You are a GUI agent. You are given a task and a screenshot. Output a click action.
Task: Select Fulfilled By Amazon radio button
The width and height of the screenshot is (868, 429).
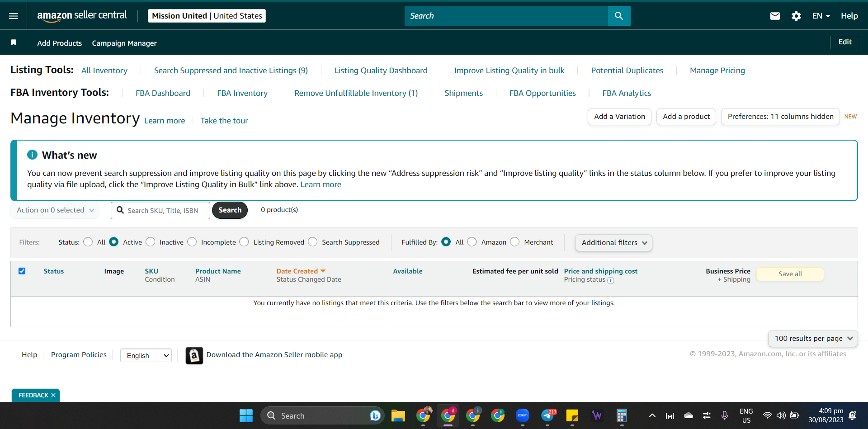pyautogui.click(x=472, y=242)
